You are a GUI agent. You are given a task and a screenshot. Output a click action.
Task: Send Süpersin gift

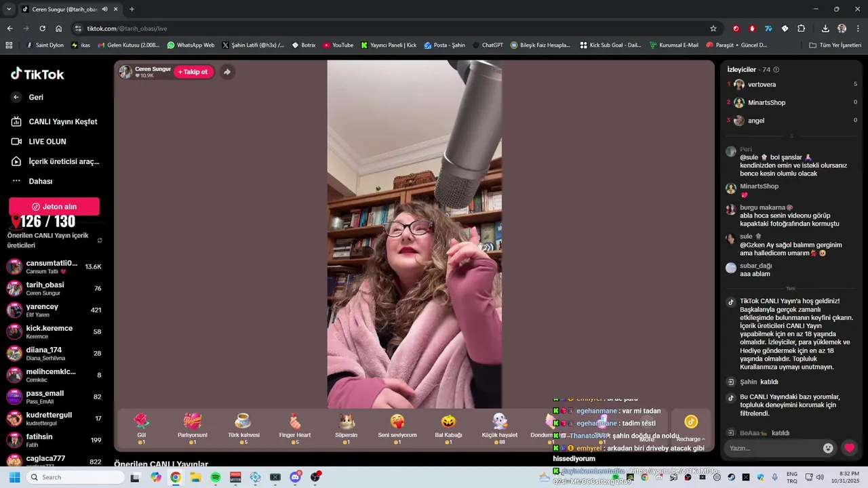tap(347, 428)
